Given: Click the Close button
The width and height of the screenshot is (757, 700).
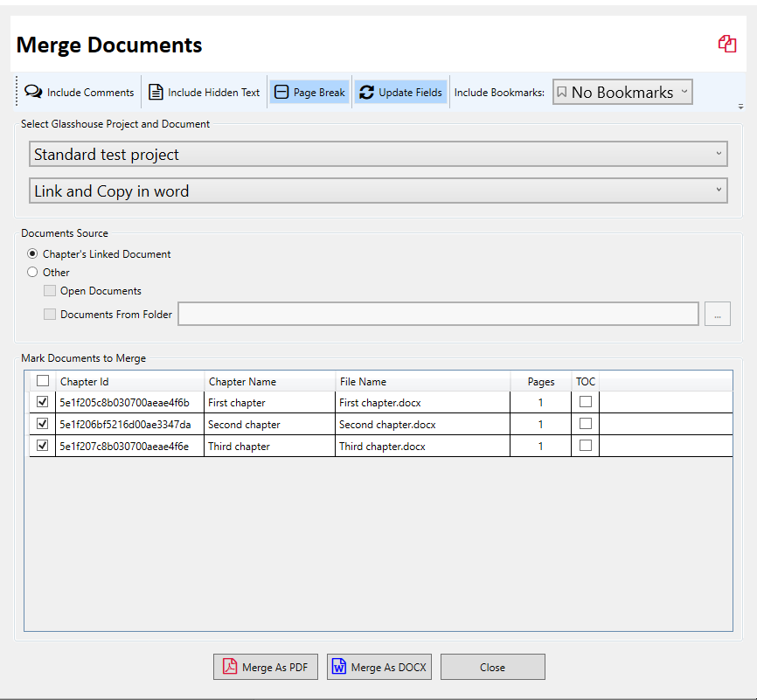Looking at the screenshot, I should [x=492, y=667].
